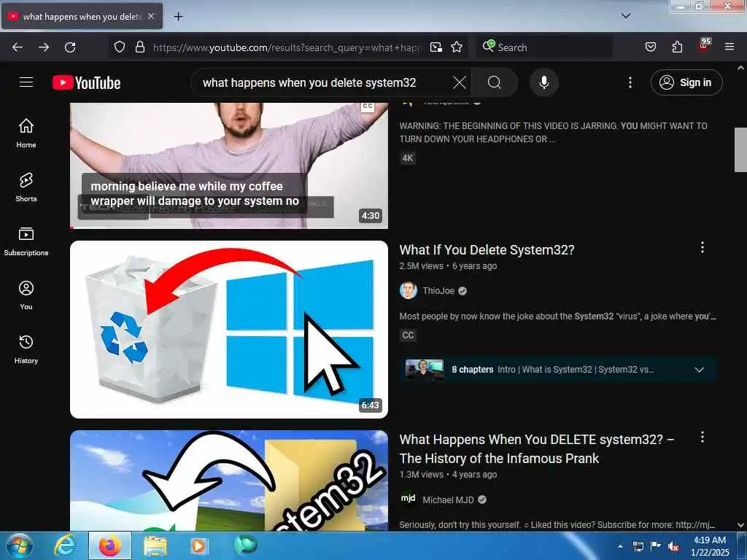Open 'What Happens When You DELETE system32?' title
747x560 pixels.
tap(537, 448)
